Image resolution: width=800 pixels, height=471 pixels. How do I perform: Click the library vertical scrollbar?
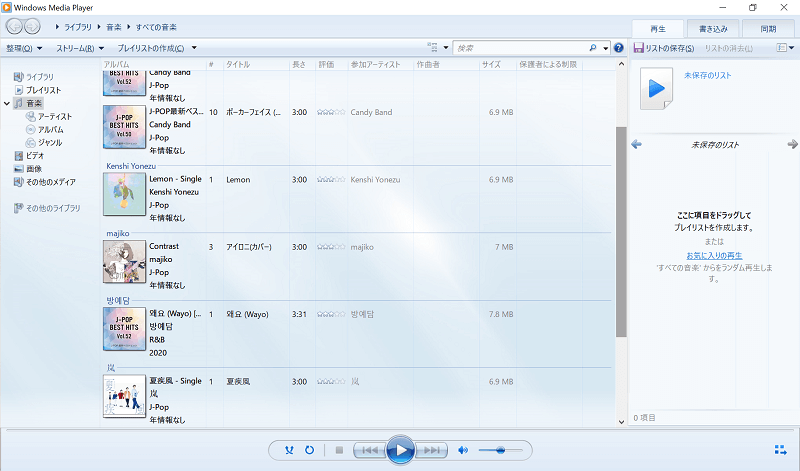[621, 232]
